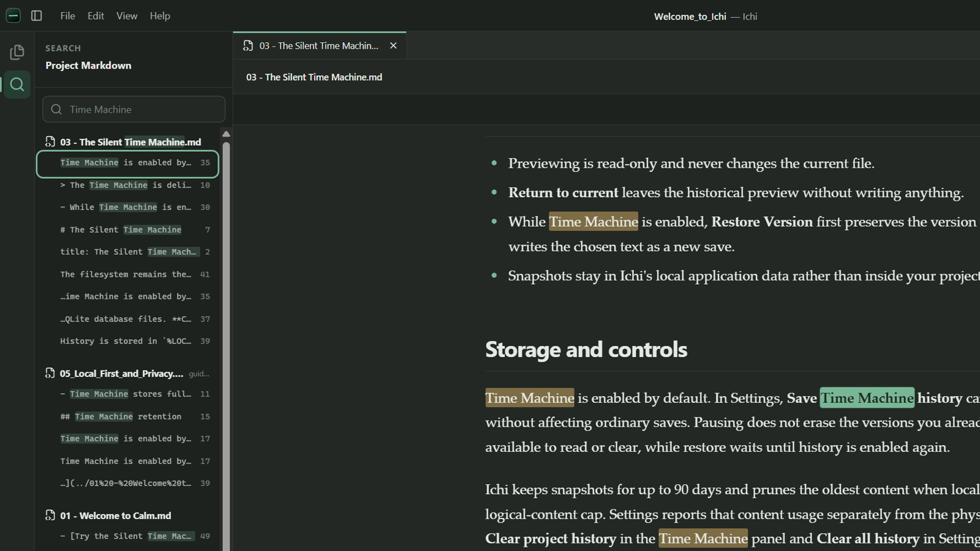This screenshot has width=980, height=551.
Task: Close the 03 - The Silent Time Machine tab
Action: point(393,46)
